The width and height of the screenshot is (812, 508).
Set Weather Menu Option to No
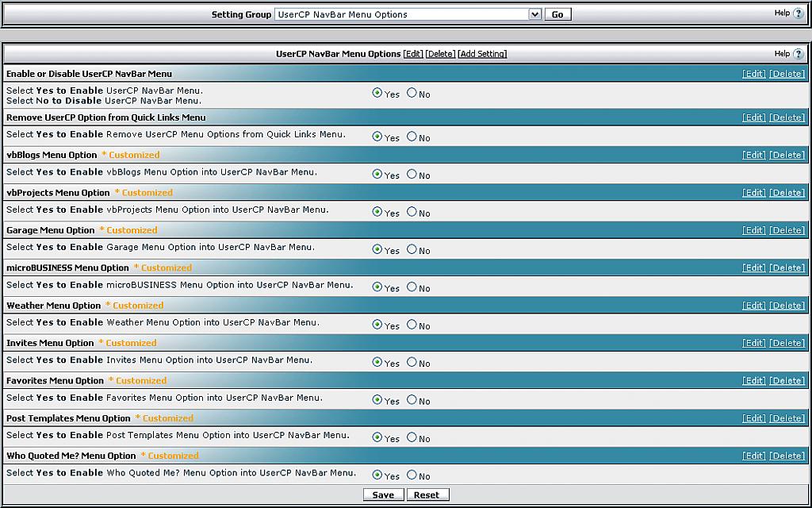(412, 325)
